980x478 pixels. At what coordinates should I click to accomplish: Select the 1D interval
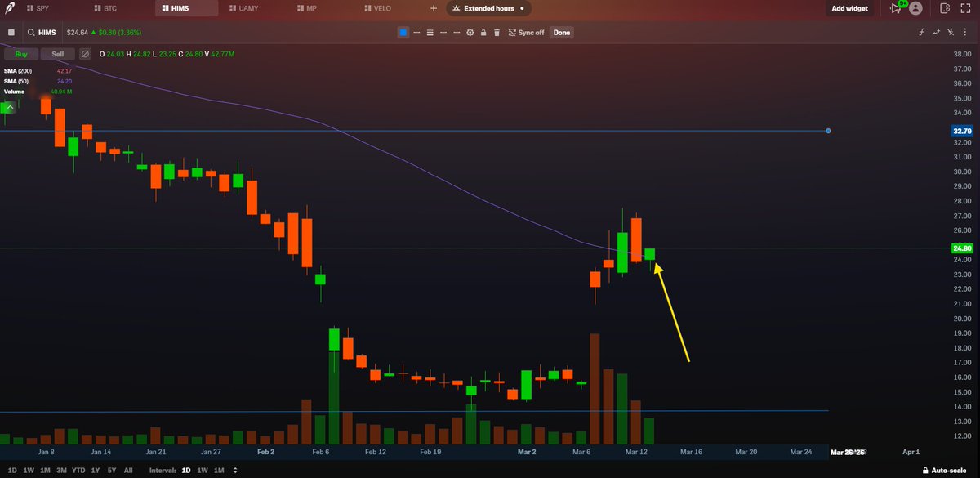tap(185, 471)
